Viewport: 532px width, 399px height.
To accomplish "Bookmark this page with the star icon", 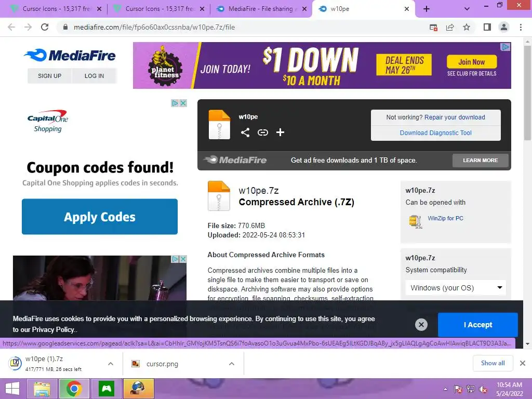I will click(467, 27).
